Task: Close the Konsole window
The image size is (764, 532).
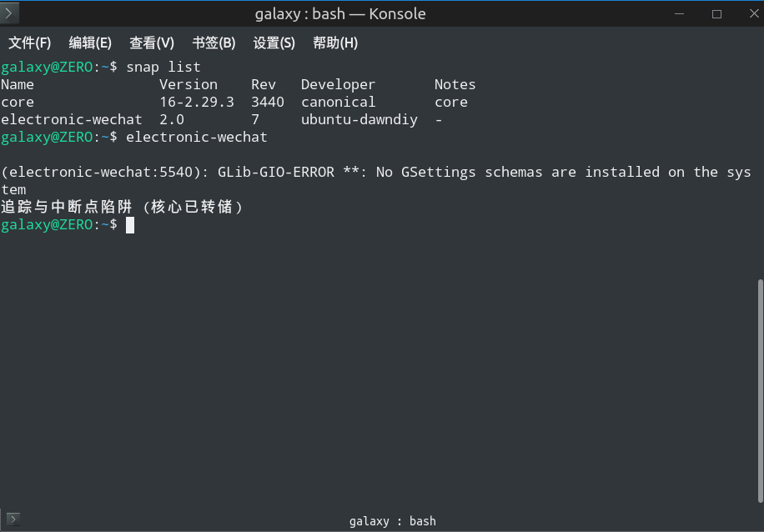Action: coord(754,13)
